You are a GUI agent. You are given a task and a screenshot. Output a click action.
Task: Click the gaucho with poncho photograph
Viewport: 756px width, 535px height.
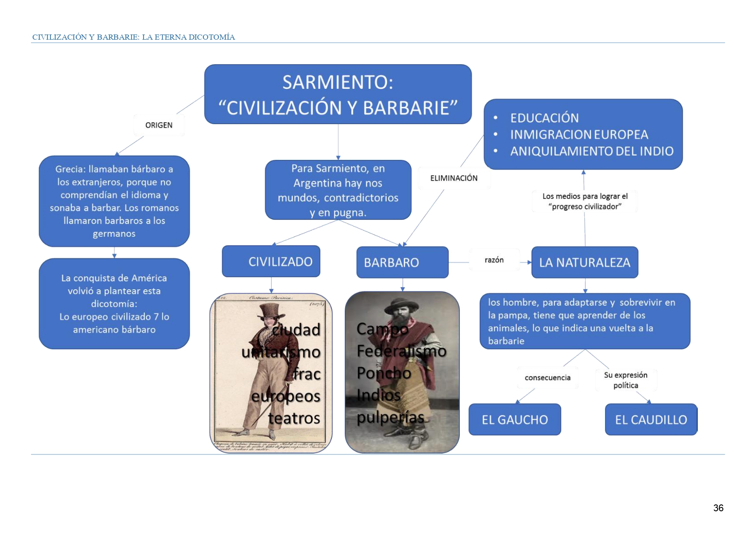[x=402, y=373]
